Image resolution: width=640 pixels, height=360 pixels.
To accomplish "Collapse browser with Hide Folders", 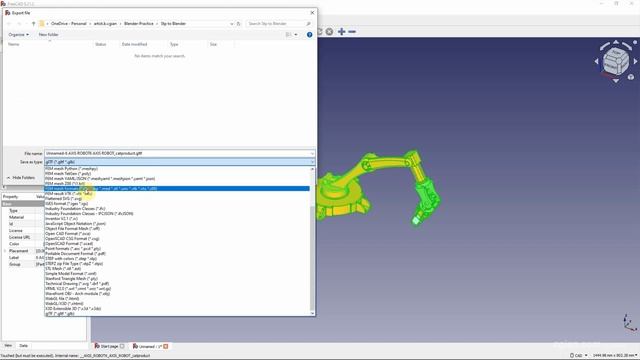I will point(21,178).
